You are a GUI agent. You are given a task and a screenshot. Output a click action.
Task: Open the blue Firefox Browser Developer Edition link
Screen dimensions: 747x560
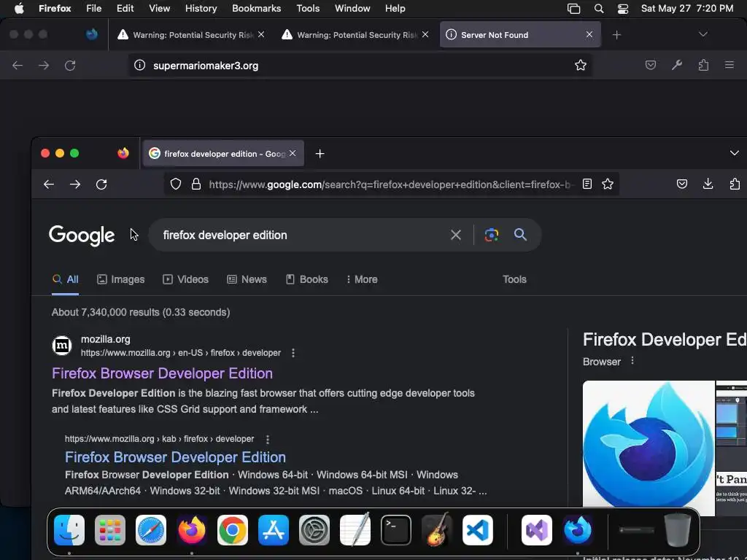[175, 457]
